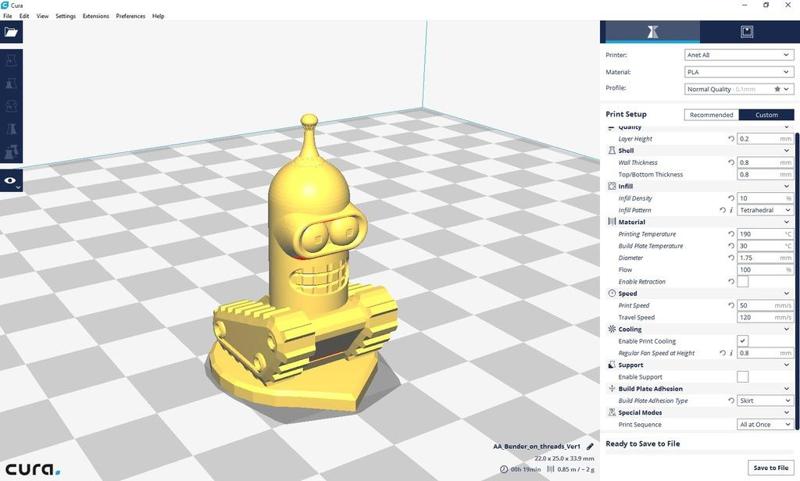Click the Layer Height input field
The height and width of the screenshot is (481, 800).
pos(765,139)
